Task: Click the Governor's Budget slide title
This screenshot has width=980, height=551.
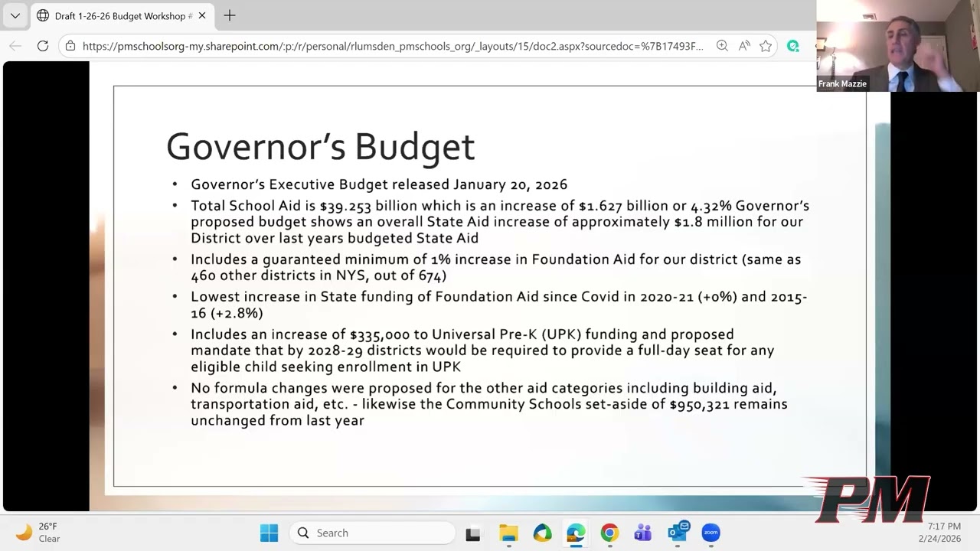Action: pos(320,147)
